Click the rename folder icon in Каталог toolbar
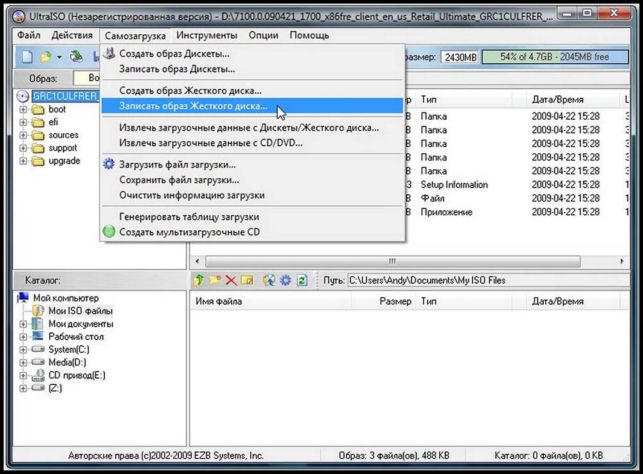The width and height of the screenshot is (643, 474). coord(247,280)
